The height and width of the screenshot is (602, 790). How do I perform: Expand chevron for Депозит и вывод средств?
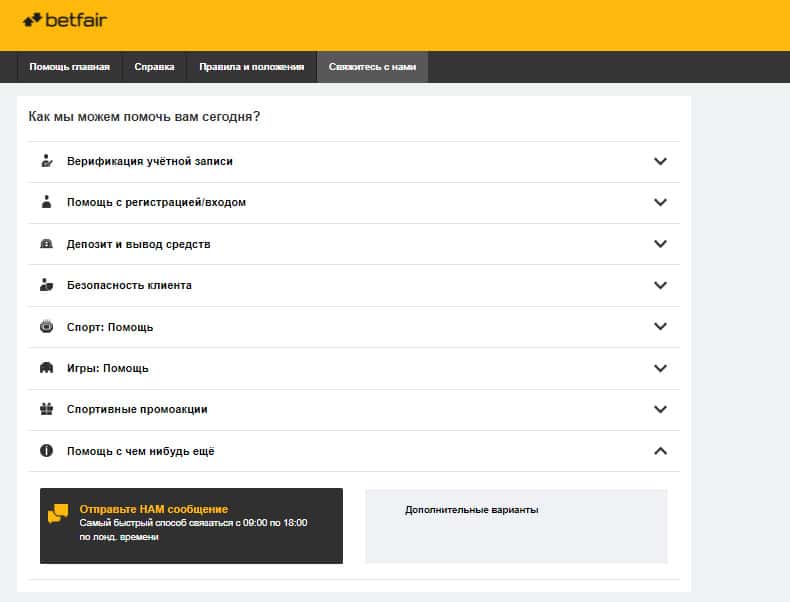coord(660,244)
